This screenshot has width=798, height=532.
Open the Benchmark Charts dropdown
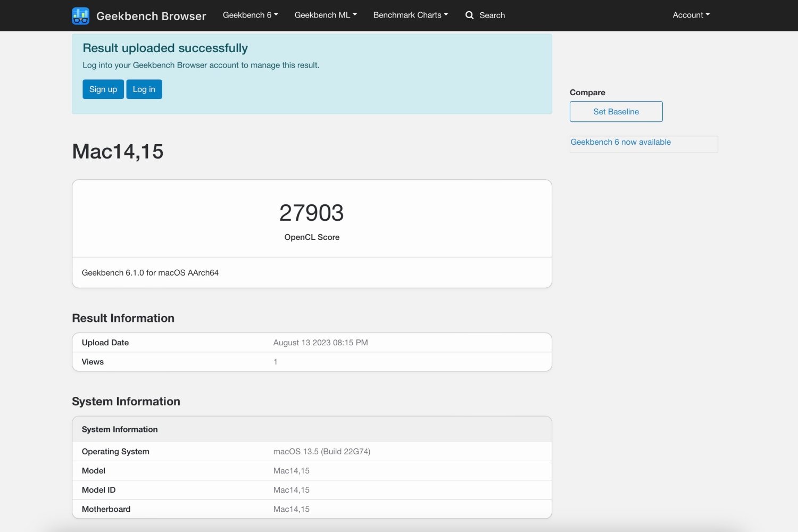pos(410,15)
